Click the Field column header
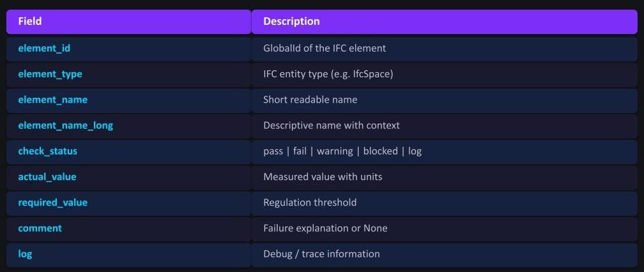 tap(30, 22)
